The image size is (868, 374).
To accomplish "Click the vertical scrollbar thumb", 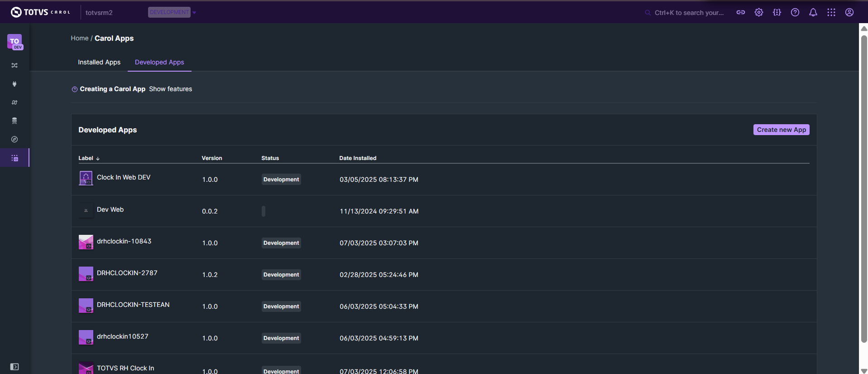I will tap(864, 188).
